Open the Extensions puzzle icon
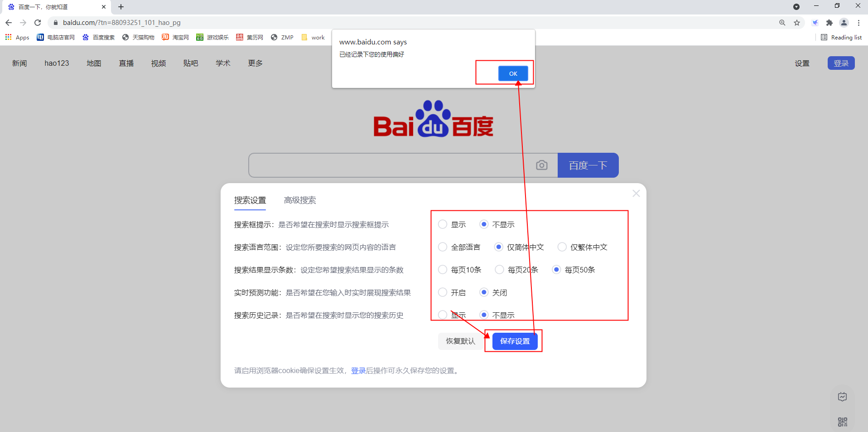868x432 pixels. point(829,23)
